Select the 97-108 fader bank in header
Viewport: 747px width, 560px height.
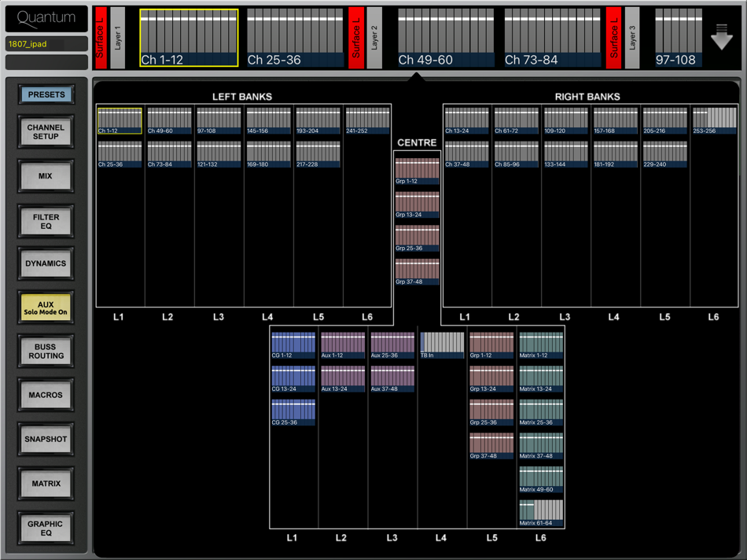click(x=679, y=38)
